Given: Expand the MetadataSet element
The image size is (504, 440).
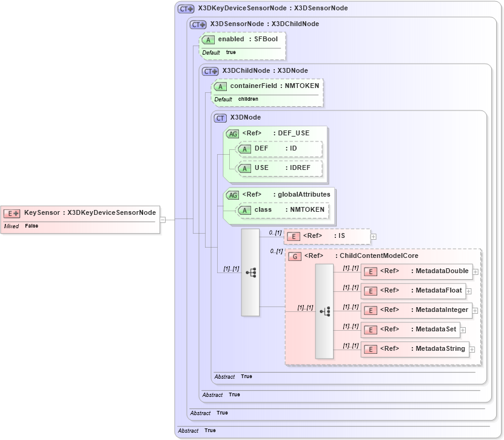Looking at the screenshot, I should click(463, 330).
